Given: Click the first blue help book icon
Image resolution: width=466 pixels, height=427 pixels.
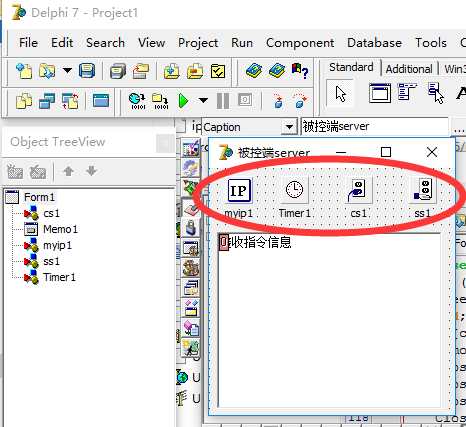Looking at the screenshot, I should click(254, 71).
